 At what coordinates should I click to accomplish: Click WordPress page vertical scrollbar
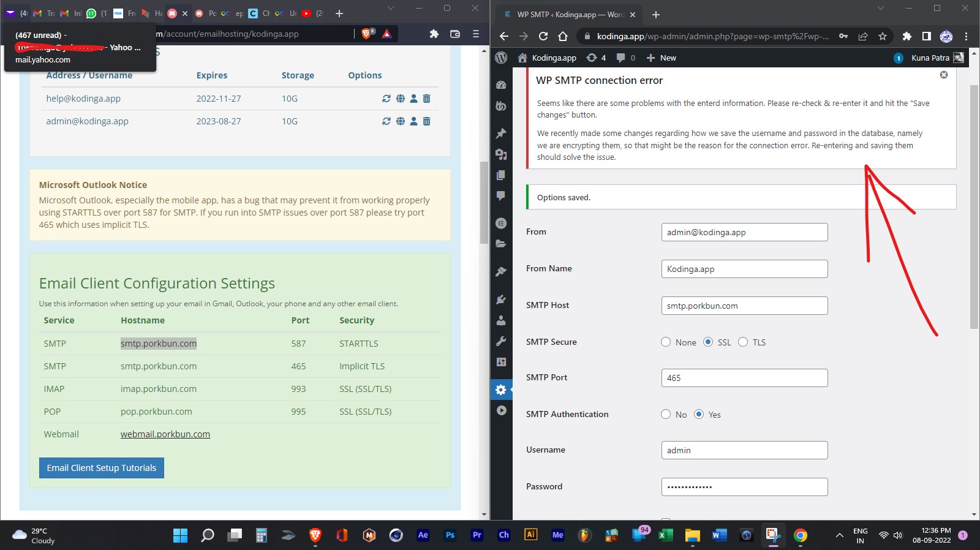tap(974, 207)
